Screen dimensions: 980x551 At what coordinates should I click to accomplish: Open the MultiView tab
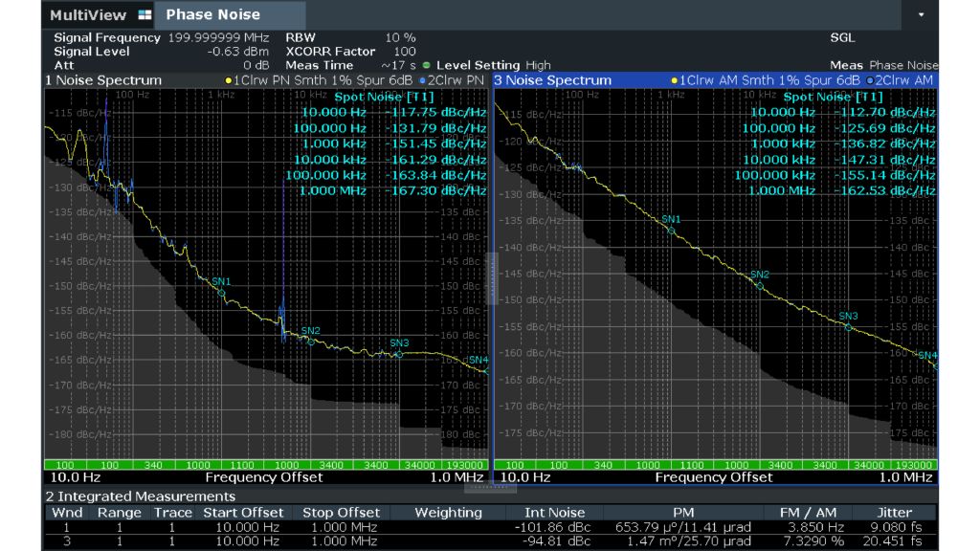90,15
